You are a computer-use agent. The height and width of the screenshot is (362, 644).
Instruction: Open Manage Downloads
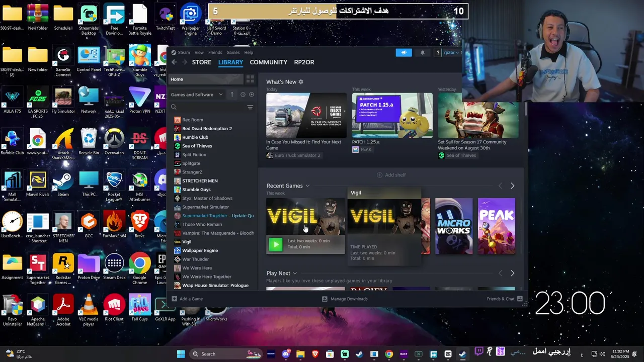coord(345,299)
